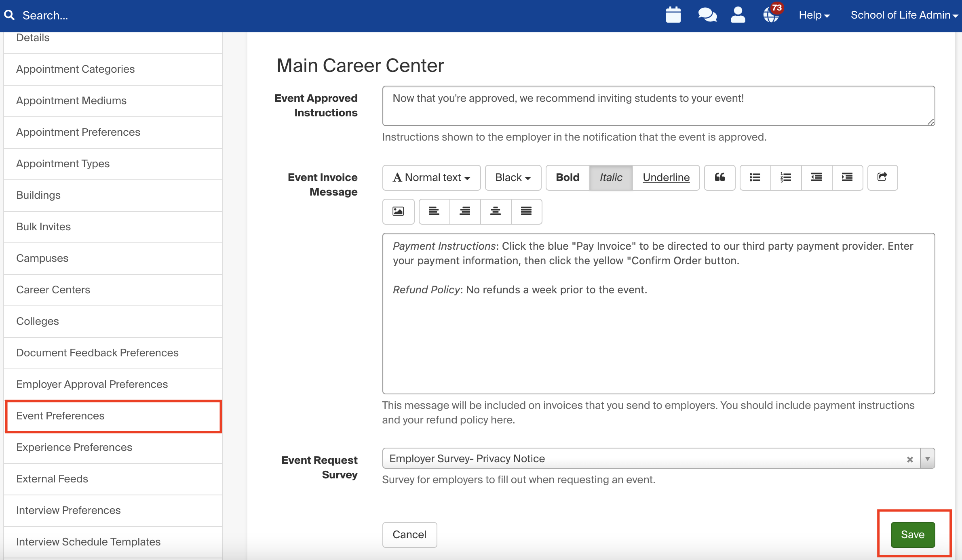Viewport: 962px width, 560px height.
Task: Open Event Preferences in the sidebar
Action: point(60,416)
